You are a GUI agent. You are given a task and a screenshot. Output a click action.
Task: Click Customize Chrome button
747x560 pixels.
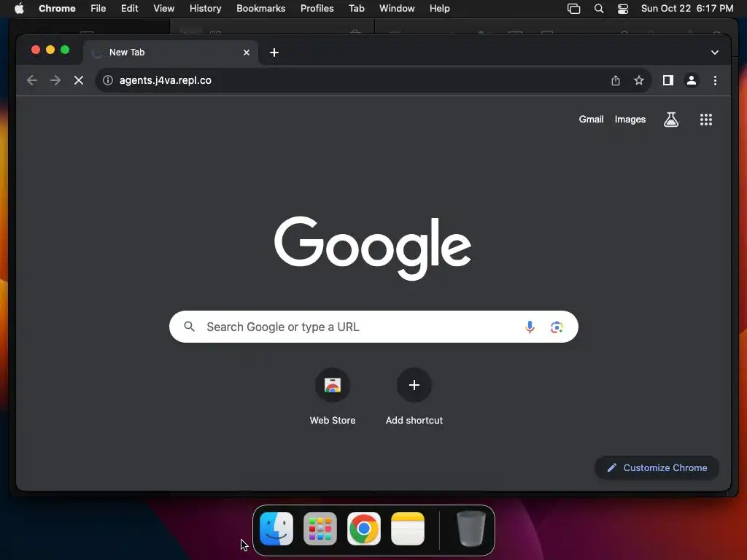pos(657,467)
